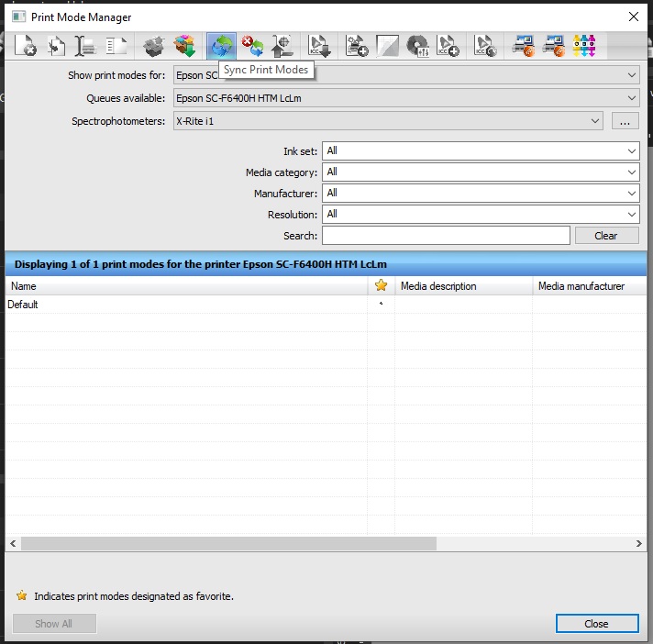Screen dimensions: 653x644
Task: Click the document icon with X badge
Action: [25, 44]
